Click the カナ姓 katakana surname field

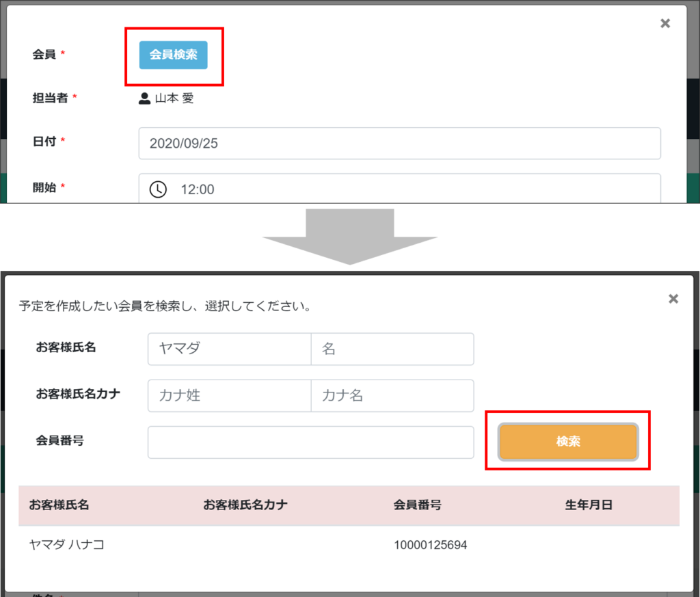229,395
